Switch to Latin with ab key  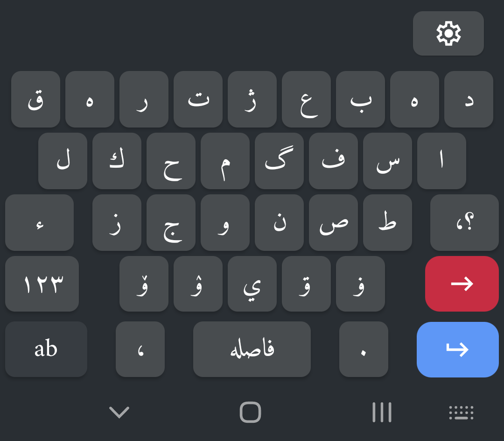tap(46, 349)
